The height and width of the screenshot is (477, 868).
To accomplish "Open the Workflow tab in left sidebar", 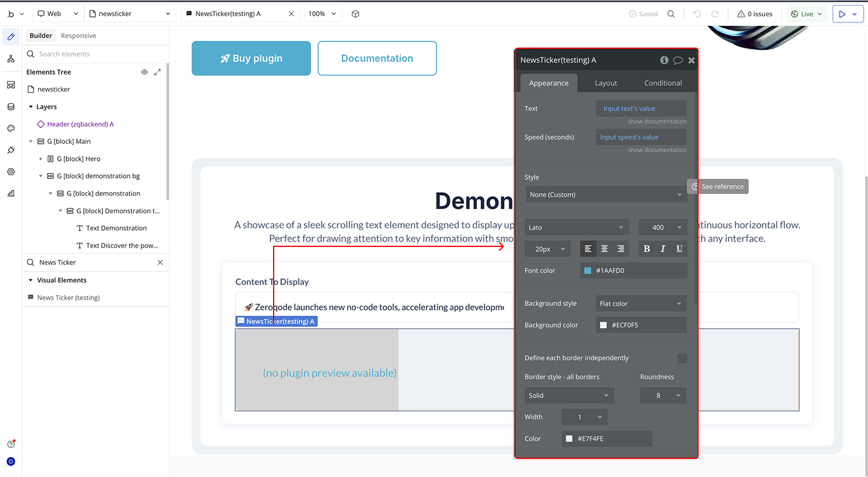I will [11, 58].
